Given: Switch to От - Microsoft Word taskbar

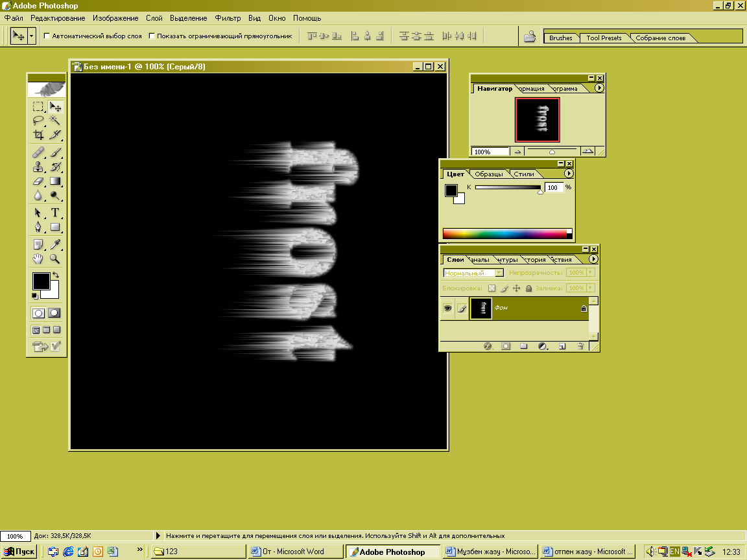Looking at the screenshot, I should click(x=296, y=552).
